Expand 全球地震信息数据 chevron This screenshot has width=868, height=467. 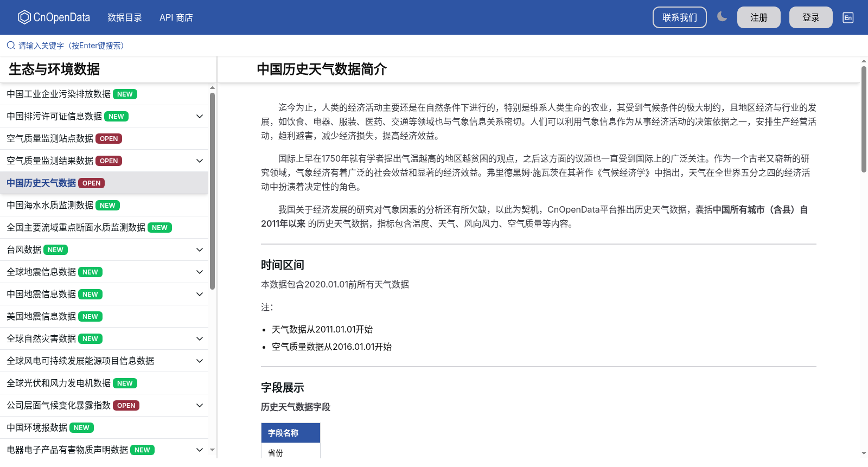click(x=200, y=272)
